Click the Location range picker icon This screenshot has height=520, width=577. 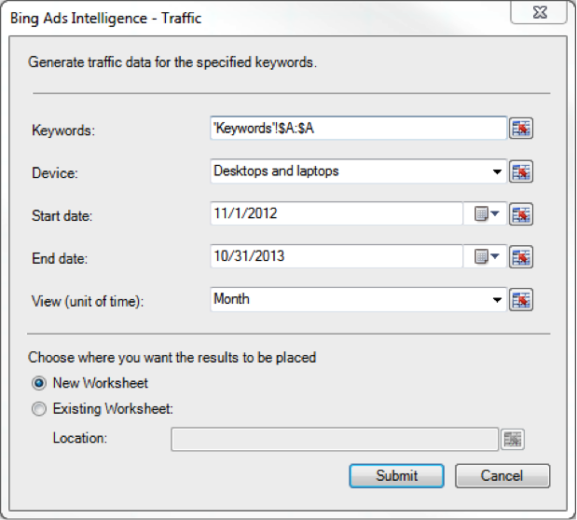click(513, 439)
